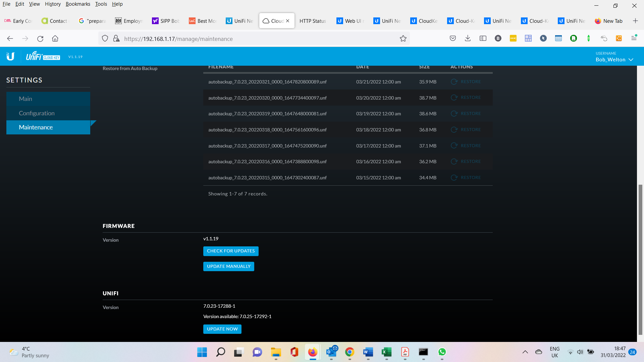644x362 pixels.
Task: Restore the 03/17/2022 autobackup
Action: tap(466, 146)
